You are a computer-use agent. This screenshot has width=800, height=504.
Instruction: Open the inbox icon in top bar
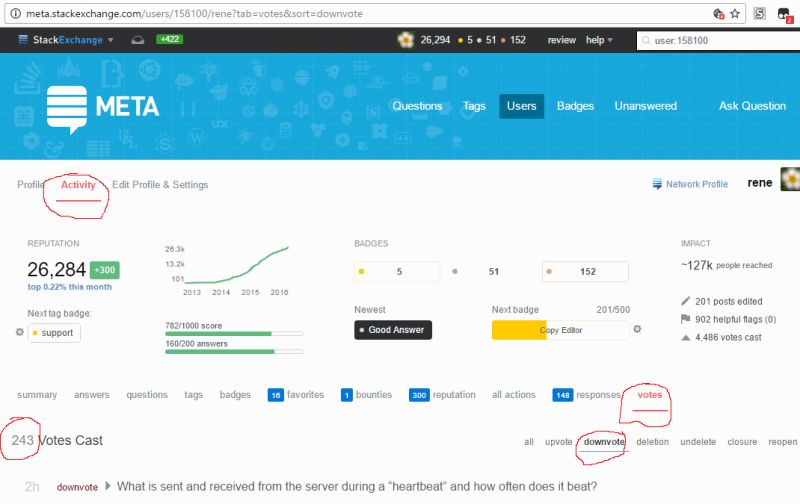(x=138, y=40)
